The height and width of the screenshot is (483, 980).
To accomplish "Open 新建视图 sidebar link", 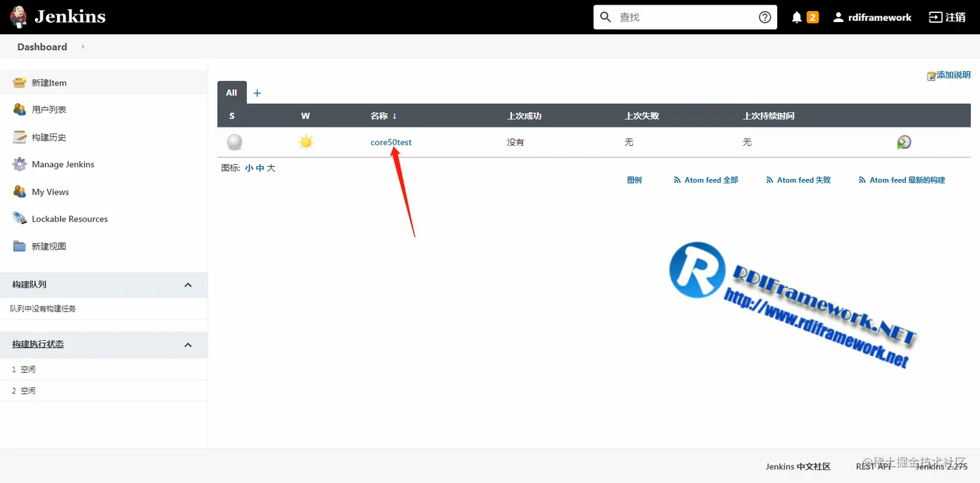I will (x=49, y=246).
